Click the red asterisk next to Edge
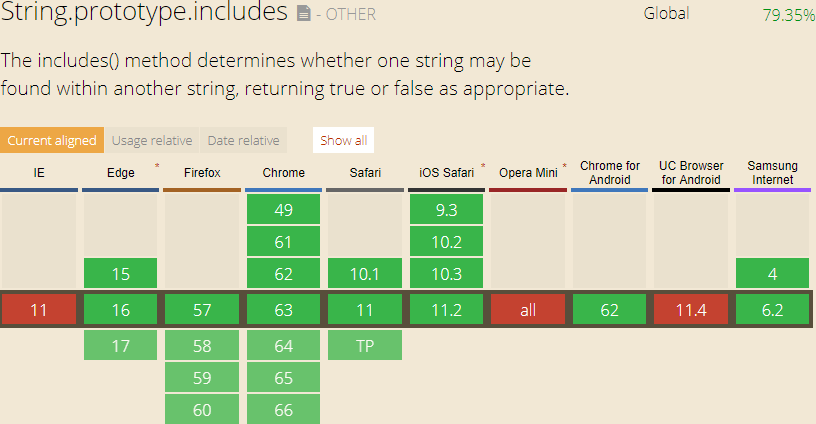816x424 pixels. [156, 165]
